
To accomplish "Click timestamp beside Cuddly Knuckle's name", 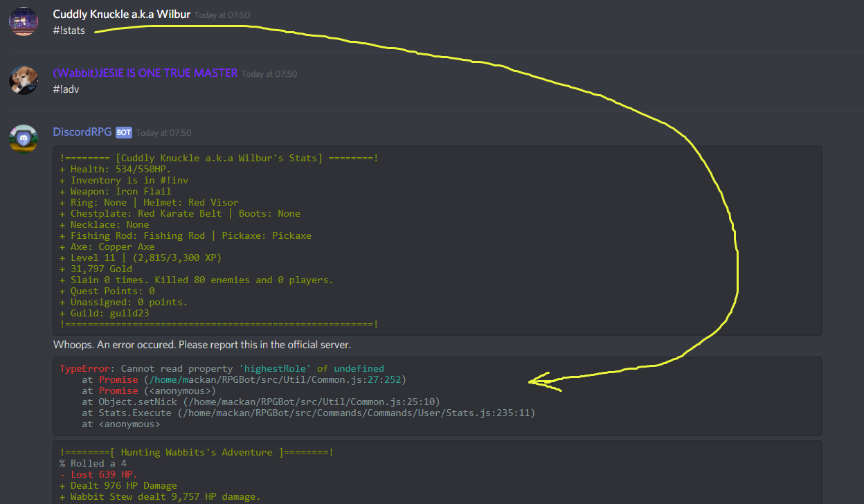I will pyautogui.click(x=222, y=15).
